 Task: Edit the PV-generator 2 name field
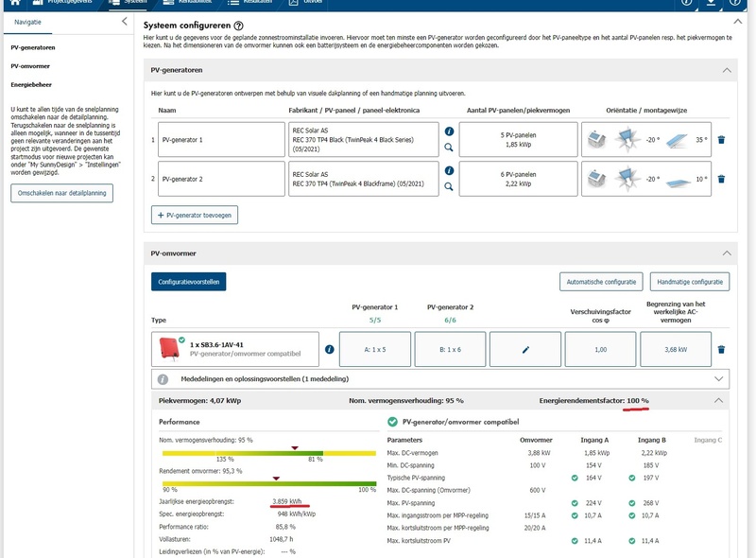point(221,179)
